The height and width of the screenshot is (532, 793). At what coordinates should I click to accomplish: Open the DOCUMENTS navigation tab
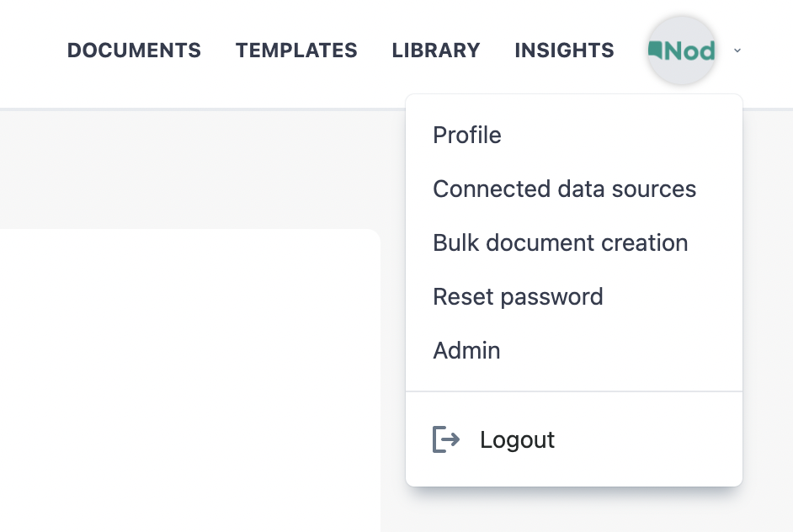click(x=134, y=50)
